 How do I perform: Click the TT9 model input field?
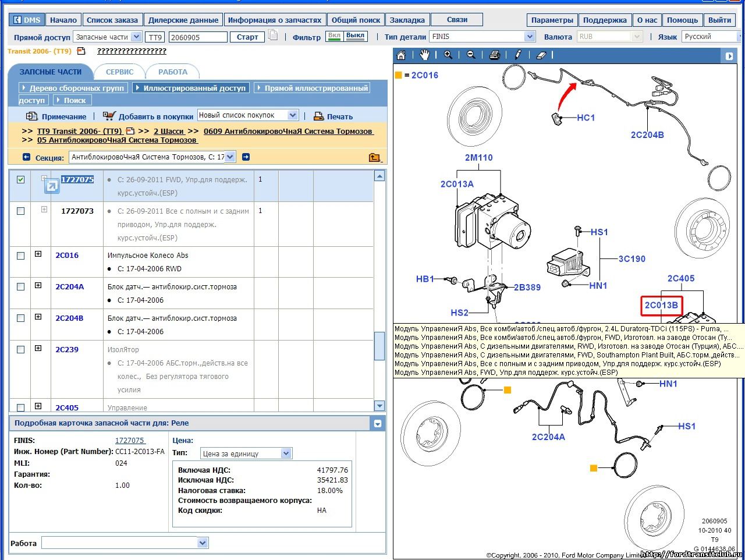155,37
